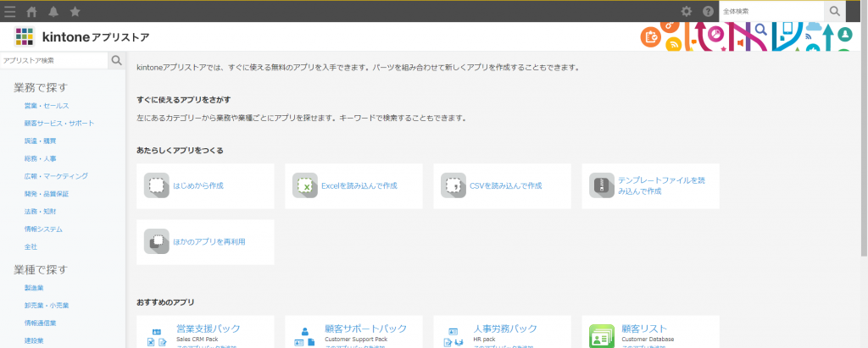Select 広報・マーケティング category
The height and width of the screenshot is (348, 868).
click(56, 176)
